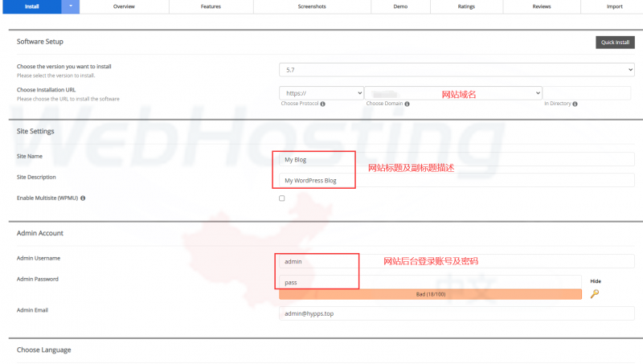Screen dimensions: 643x364
Task: Click the key icon to generate password
Action: pos(594,294)
